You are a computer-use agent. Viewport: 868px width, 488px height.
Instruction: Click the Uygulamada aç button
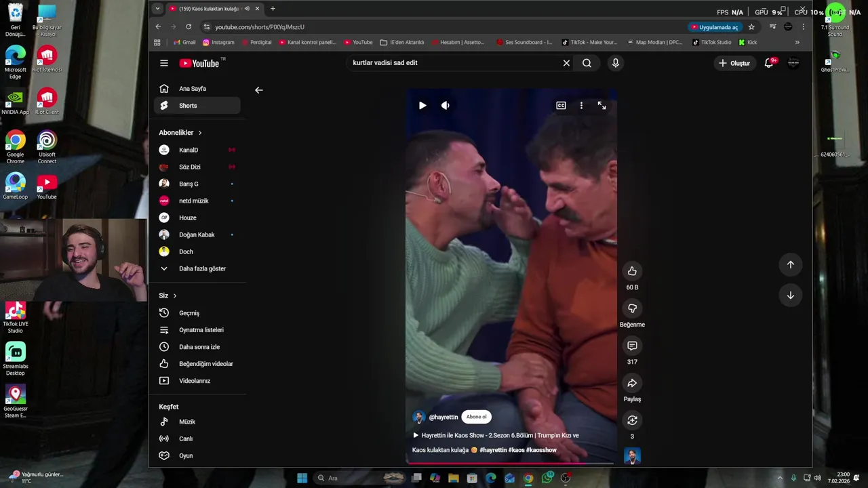(x=715, y=27)
